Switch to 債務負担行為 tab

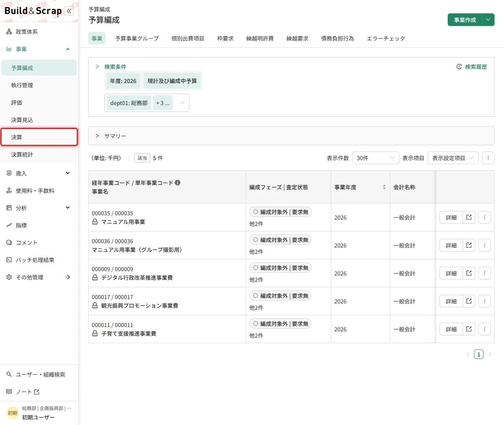337,38
